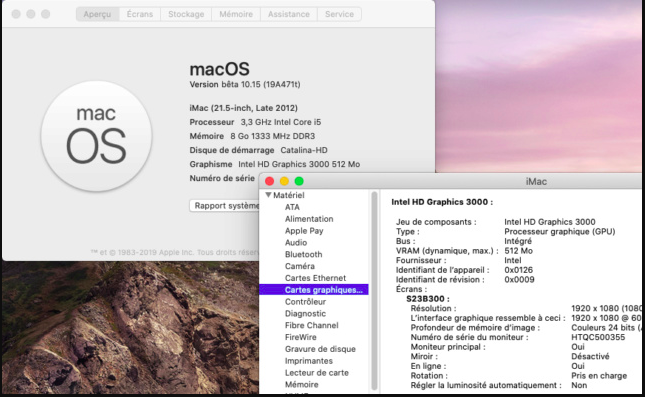The width and height of the screenshot is (645, 397).
Task: Select Cartes Ethernet in the sidebar
Action: click(315, 278)
